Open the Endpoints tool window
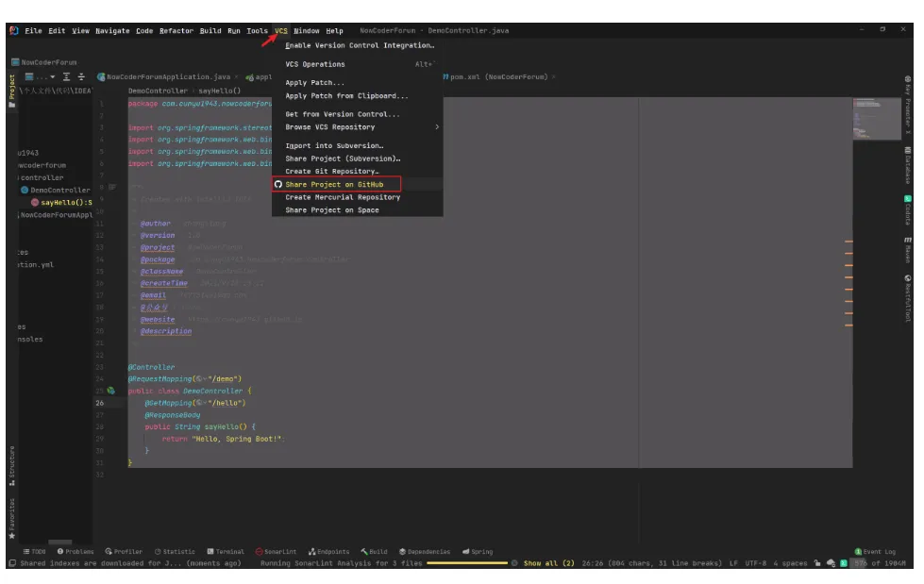Screen dimensions: 924x584 click(328, 552)
